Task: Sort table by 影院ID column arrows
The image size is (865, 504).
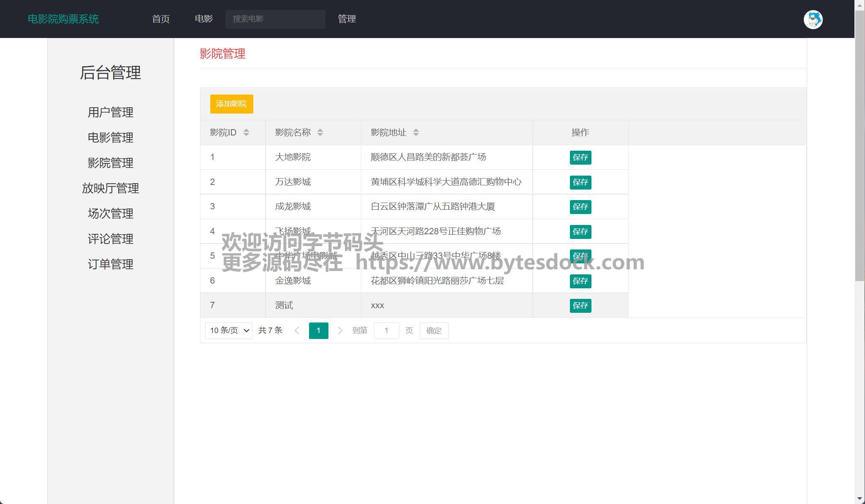Action: (x=246, y=133)
